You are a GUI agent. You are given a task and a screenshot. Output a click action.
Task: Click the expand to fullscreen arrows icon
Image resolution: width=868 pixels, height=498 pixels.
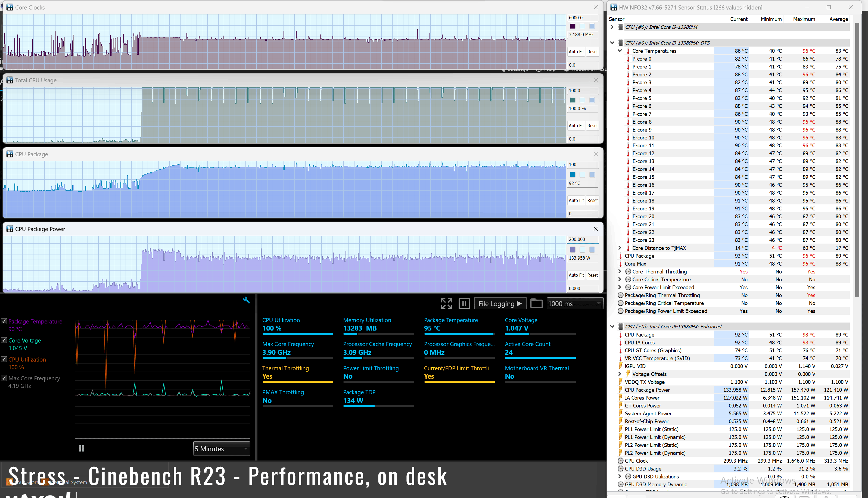pyautogui.click(x=446, y=303)
